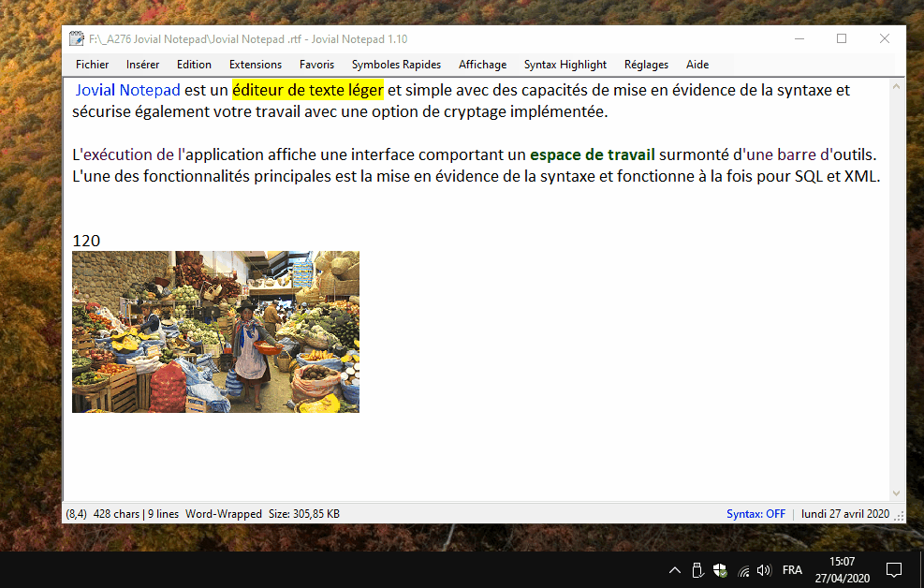Image resolution: width=924 pixels, height=588 pixels.
Task: Toggle the Syntax: OFF status indicator
Action: (755, 514)
